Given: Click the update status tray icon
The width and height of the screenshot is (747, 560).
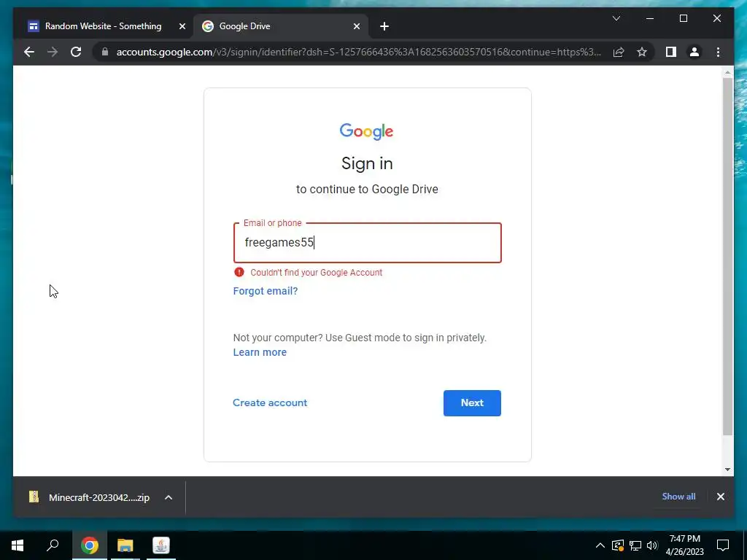Looking at the screenshot, I should click(x=618, y=545).
